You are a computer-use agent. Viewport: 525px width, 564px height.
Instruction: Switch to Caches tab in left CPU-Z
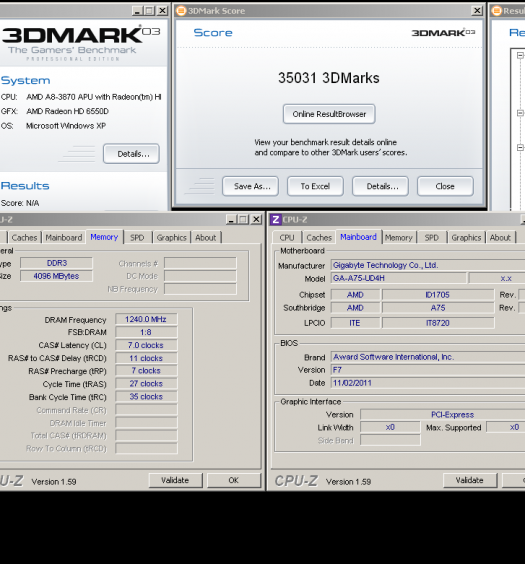click(24, 237)
